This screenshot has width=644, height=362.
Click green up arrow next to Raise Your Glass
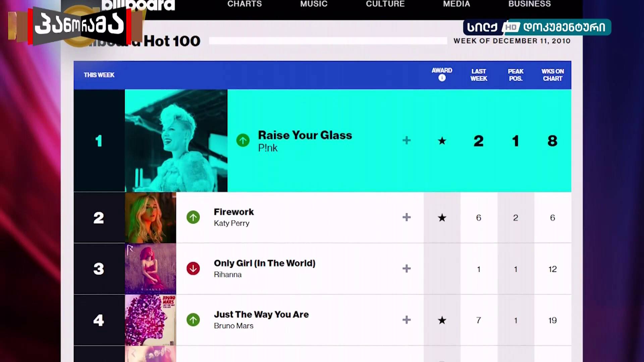pyautogui.click(x=243, y=140)
